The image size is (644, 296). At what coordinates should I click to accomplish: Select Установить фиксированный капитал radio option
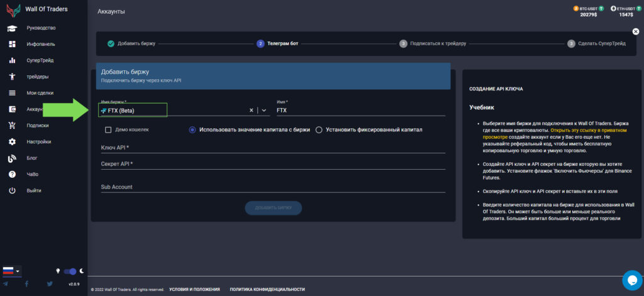coord(319,130)
